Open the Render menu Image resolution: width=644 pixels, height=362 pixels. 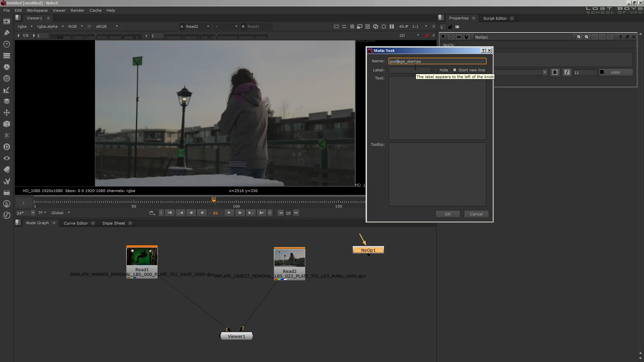[77, 10]
